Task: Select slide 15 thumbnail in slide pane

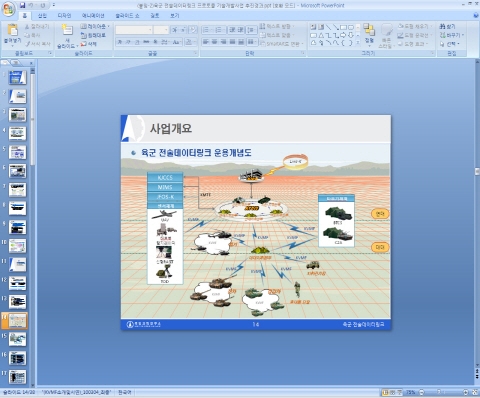Action: (17, 339)
